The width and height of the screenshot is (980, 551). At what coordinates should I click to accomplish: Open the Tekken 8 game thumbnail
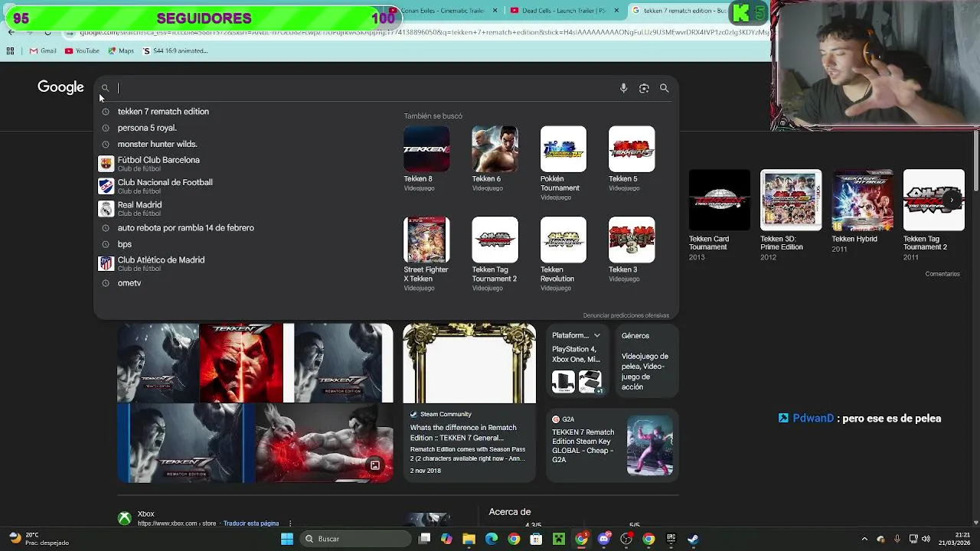tap(426, 149)
